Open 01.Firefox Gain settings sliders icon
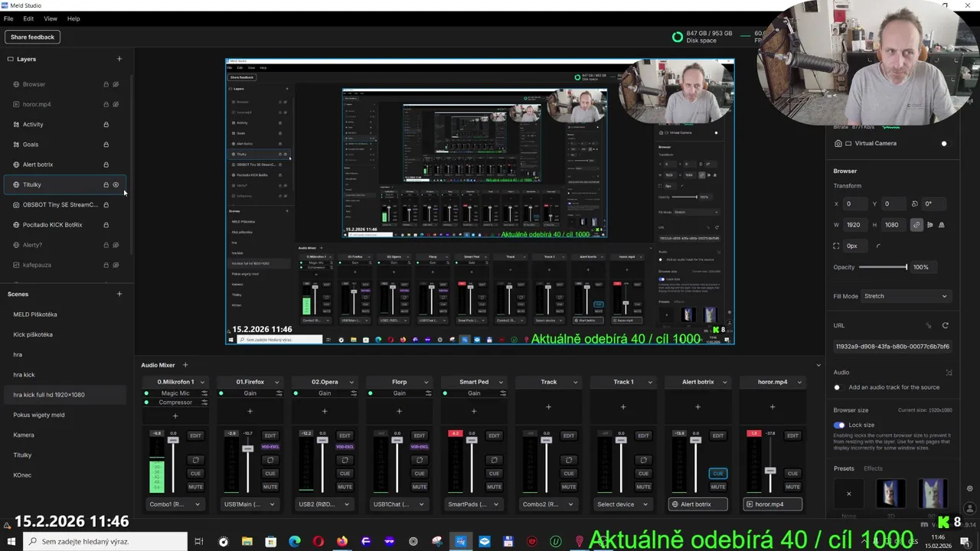The image size is (980, 551). tap(279, 393)
